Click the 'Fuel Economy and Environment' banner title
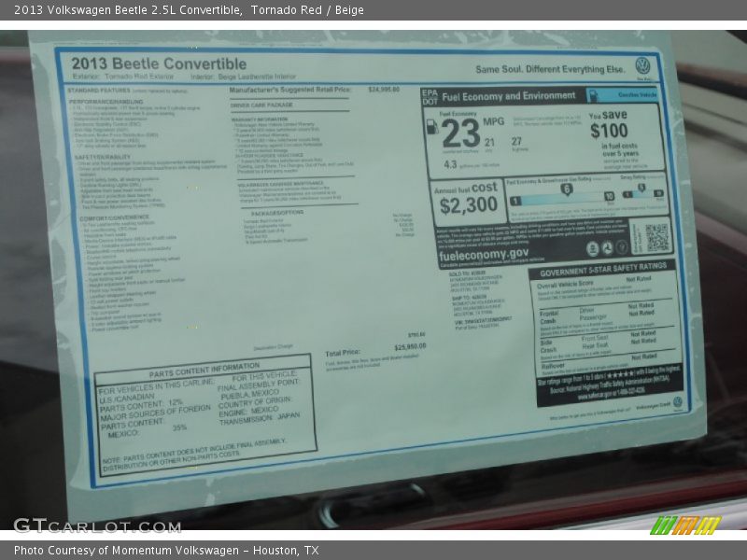 509,96
